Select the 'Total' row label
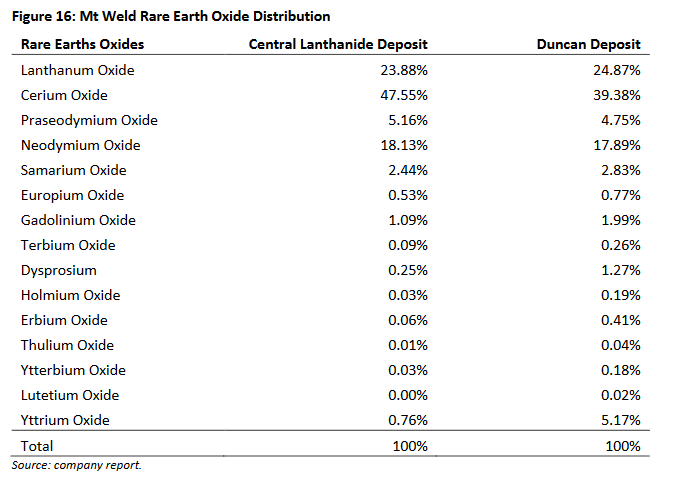Screen dimensions: 675x487 (x=37, y=446)
